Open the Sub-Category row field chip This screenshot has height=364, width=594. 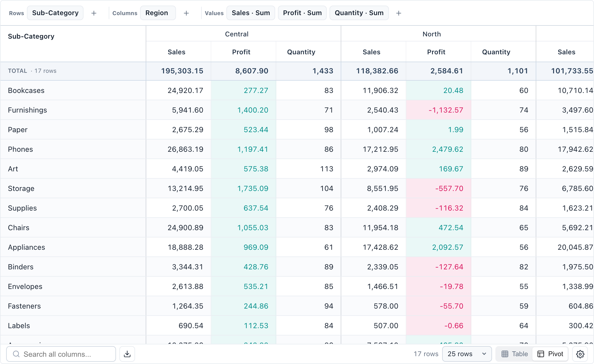(x=55, y=13)
